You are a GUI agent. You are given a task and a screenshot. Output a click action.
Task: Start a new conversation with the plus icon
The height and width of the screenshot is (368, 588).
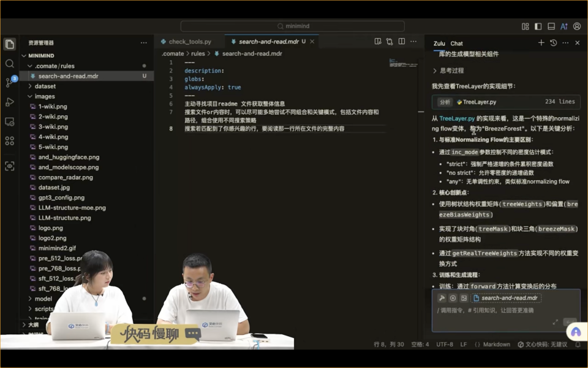(541, 43)
